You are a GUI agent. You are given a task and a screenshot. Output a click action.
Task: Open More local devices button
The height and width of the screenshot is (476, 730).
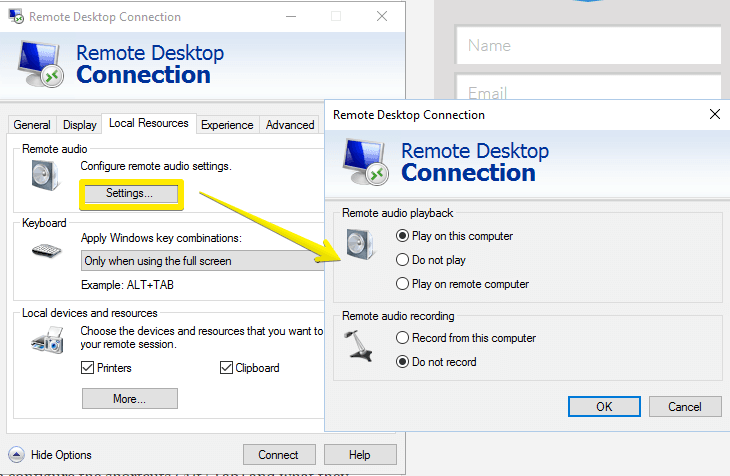click(129, 399)
